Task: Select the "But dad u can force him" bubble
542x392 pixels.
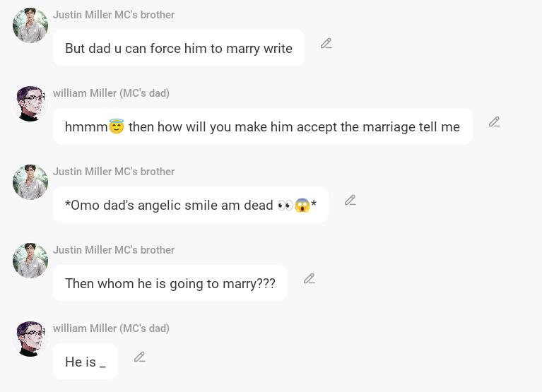Action: tap(178, 48)
